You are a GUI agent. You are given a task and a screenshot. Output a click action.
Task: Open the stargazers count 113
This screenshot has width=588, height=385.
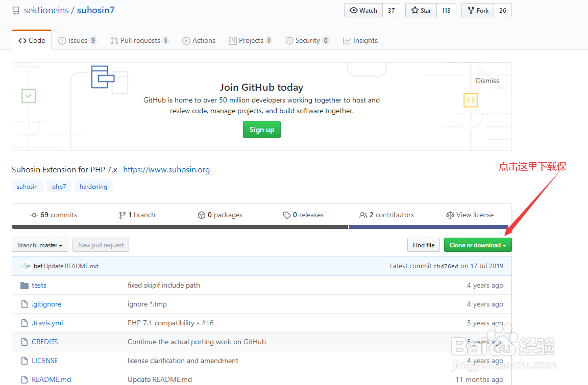[x=446, y=11]
